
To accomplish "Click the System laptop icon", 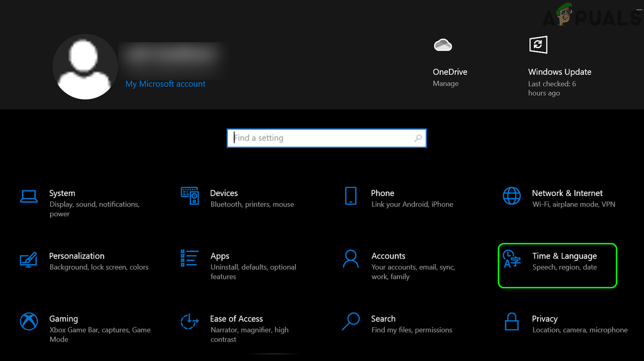I will [x=29, y=196].
